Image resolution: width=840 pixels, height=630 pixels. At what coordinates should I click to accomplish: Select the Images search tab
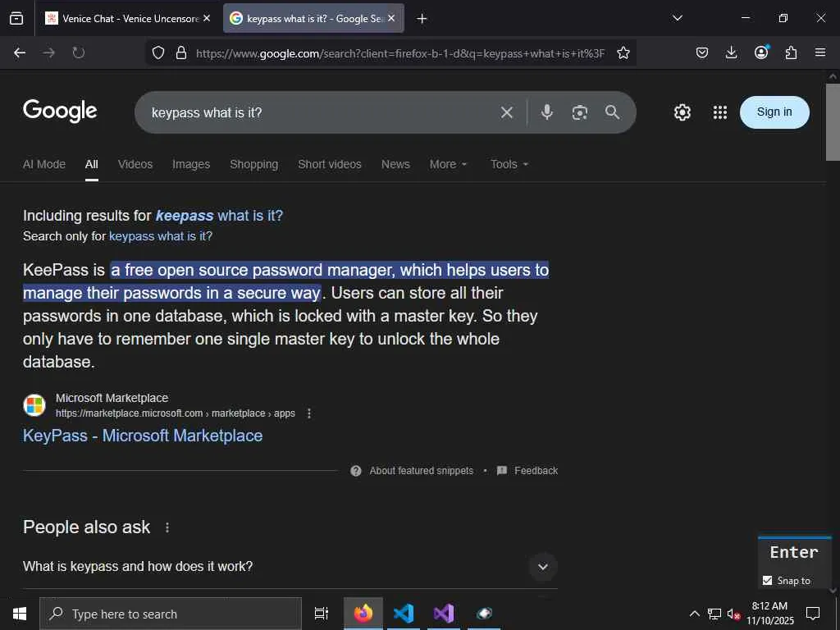191,164
